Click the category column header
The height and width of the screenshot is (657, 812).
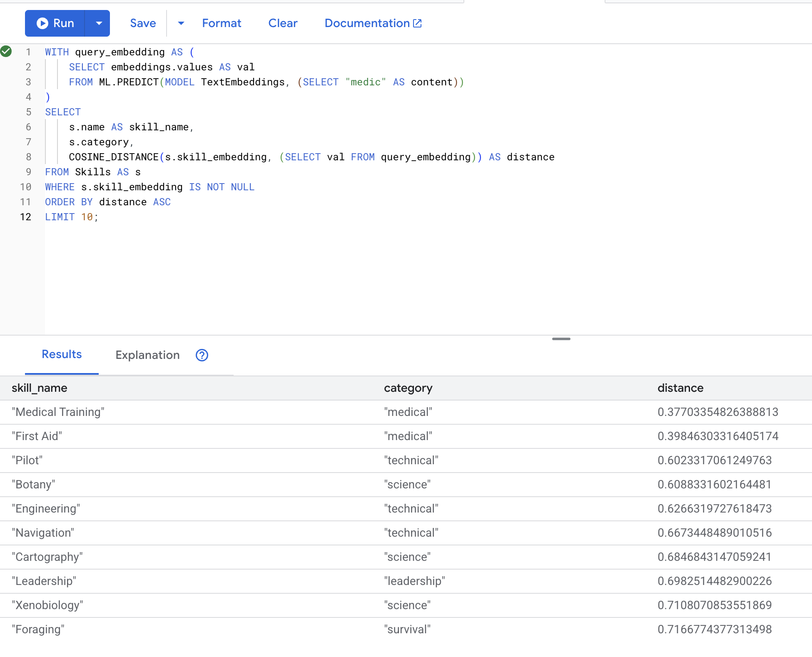tap(408, 388)
